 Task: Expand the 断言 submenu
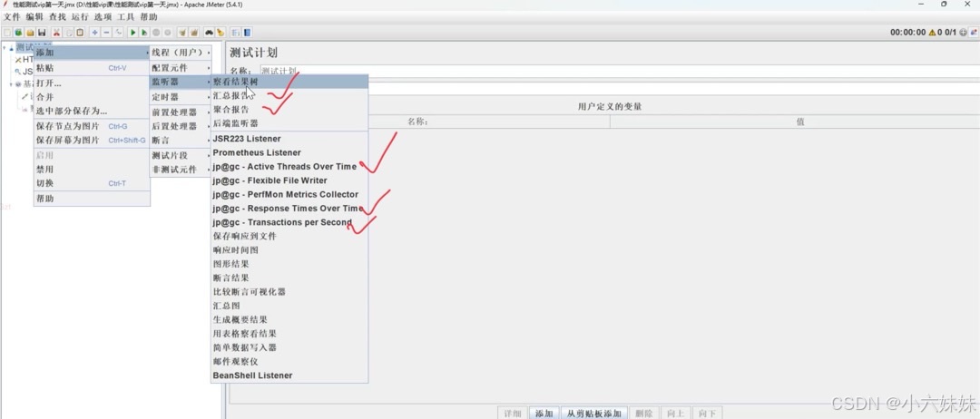click(181, 141)
